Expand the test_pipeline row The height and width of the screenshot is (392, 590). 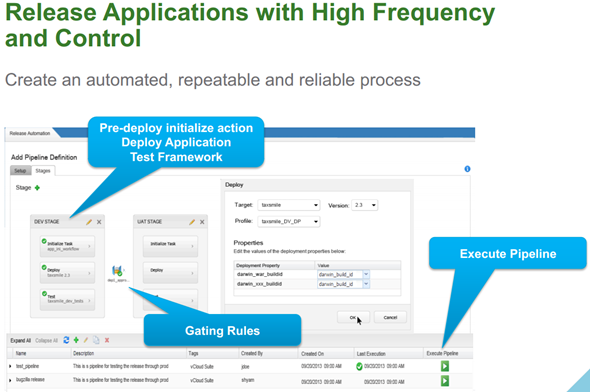(10, 366)
